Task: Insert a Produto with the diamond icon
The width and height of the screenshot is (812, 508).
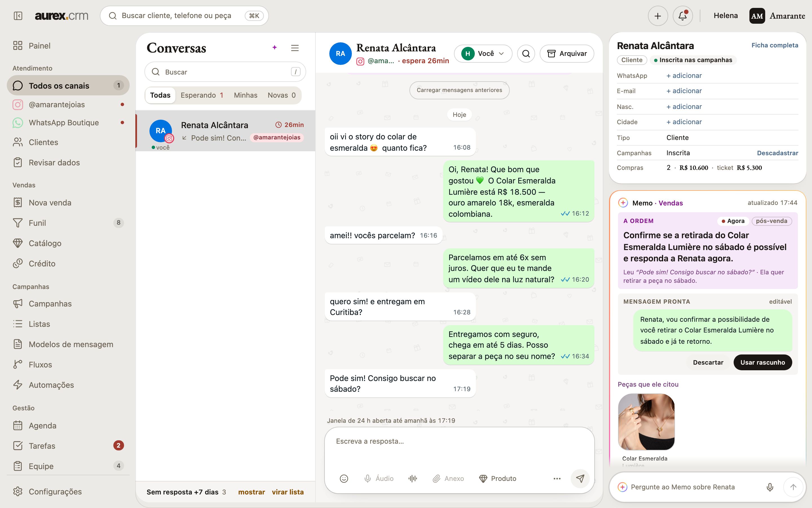Action: (x=498, y=478)
